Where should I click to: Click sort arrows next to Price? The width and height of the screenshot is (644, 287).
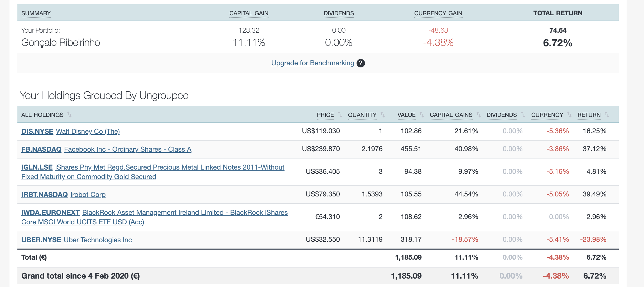[340, 115]
